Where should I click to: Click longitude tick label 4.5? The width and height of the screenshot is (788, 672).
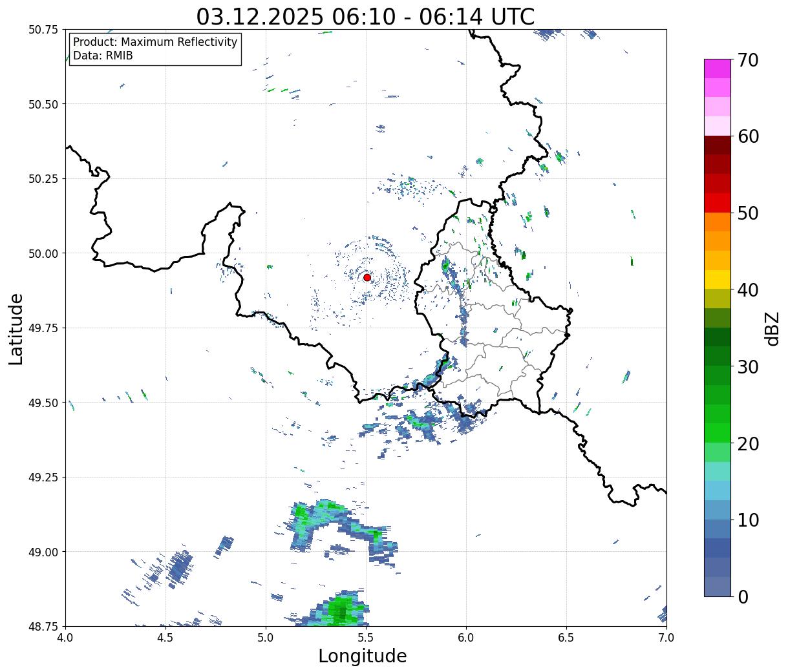165,638
